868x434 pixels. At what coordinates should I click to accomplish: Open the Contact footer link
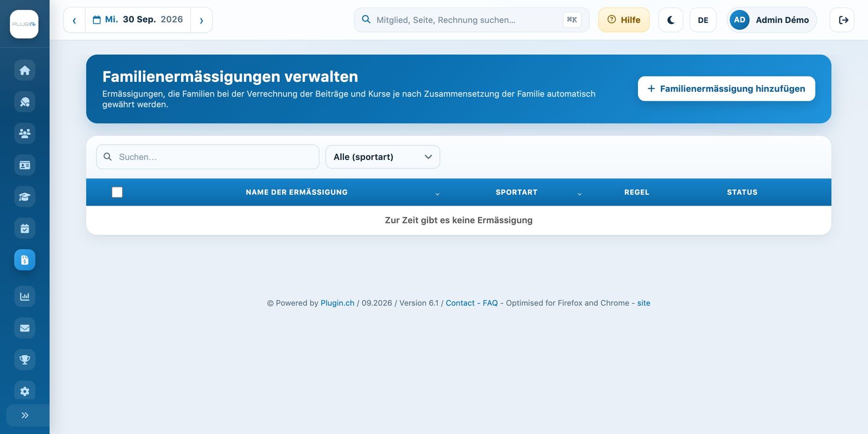point(460,303)
